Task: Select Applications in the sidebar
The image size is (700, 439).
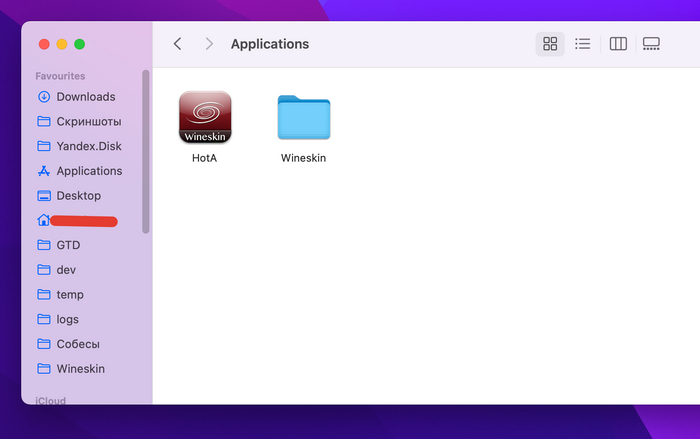Action: [x=88, y=171]
